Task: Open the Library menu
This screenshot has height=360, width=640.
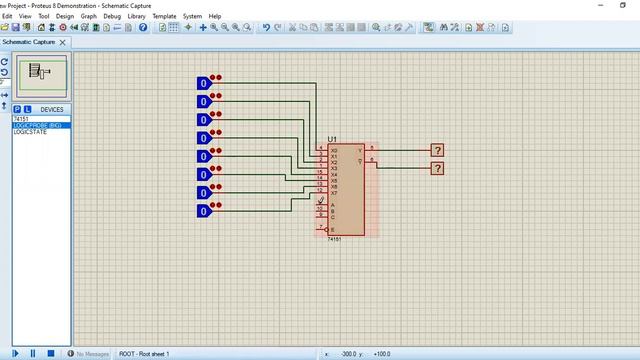Action: [136, 16]
